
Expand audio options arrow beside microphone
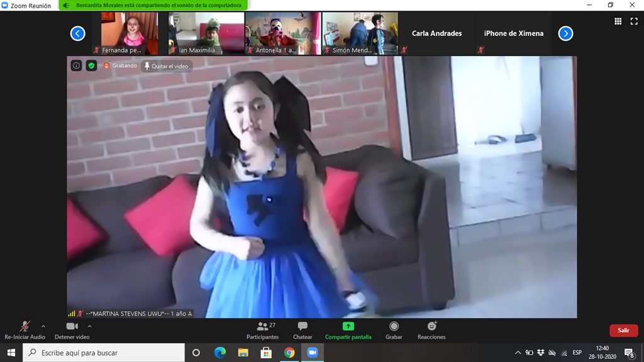(x=43, y=326)
